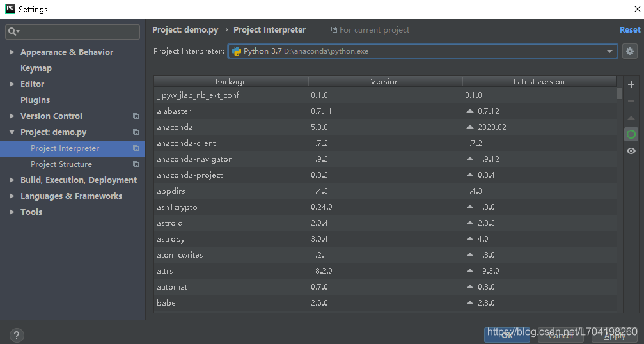Click the upgrade package up-arrow icon

(631, 118)
